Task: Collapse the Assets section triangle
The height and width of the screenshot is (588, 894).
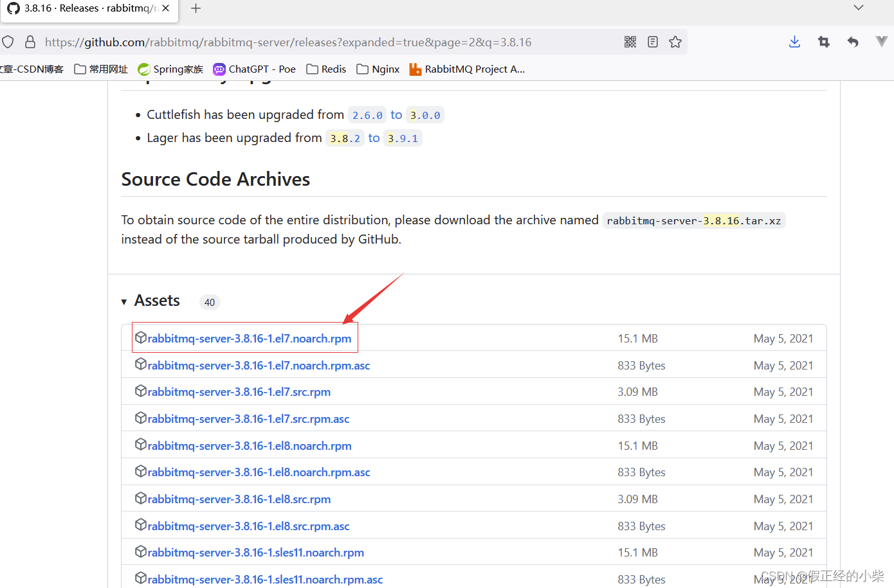Action: pyautogui.click(x=124, y=302)
